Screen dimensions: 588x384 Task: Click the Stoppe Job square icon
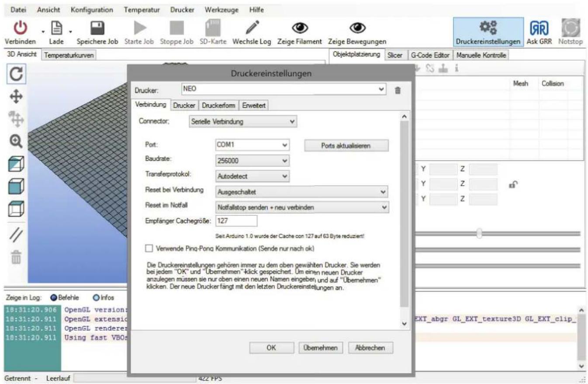(x=177, y=28)
